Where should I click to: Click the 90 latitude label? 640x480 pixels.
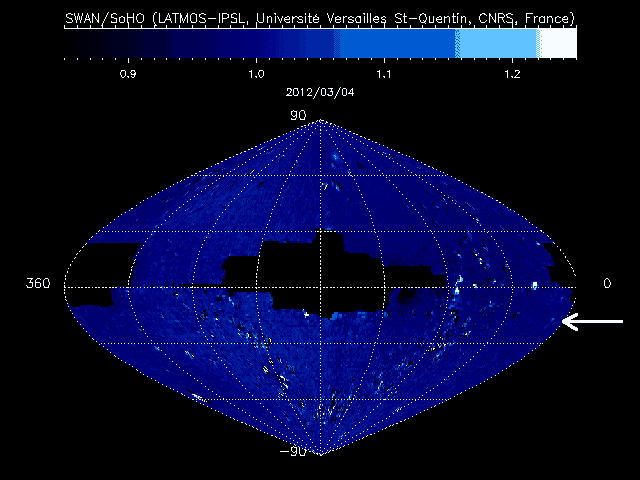point(298,116)
